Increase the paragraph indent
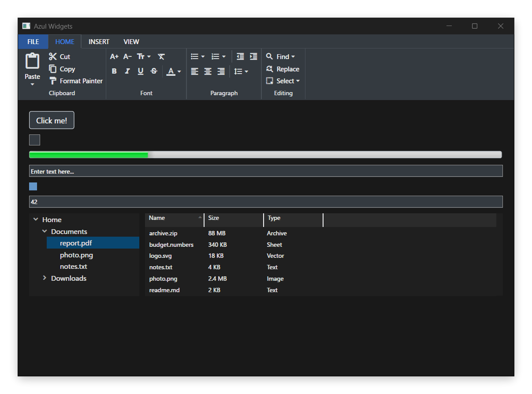This screenshot has height=394, width=532. click(253, 56)
